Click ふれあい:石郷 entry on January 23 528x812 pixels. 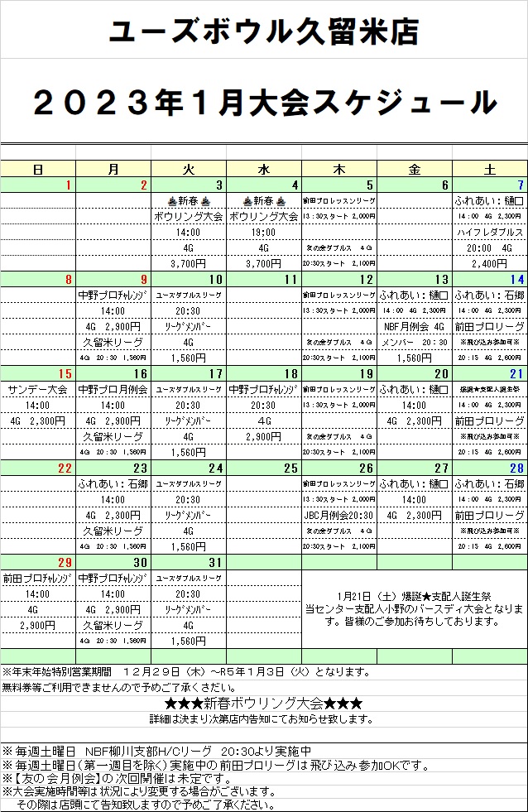tap(113, 483)
